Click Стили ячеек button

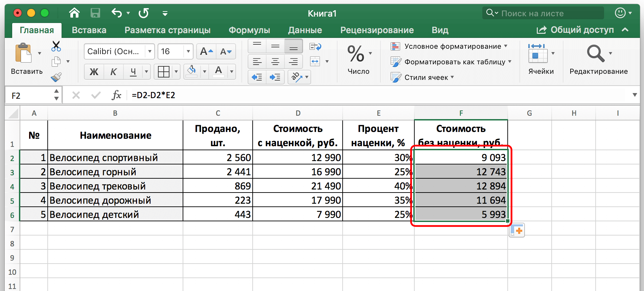pyautogui.click(x=422, y=77)
